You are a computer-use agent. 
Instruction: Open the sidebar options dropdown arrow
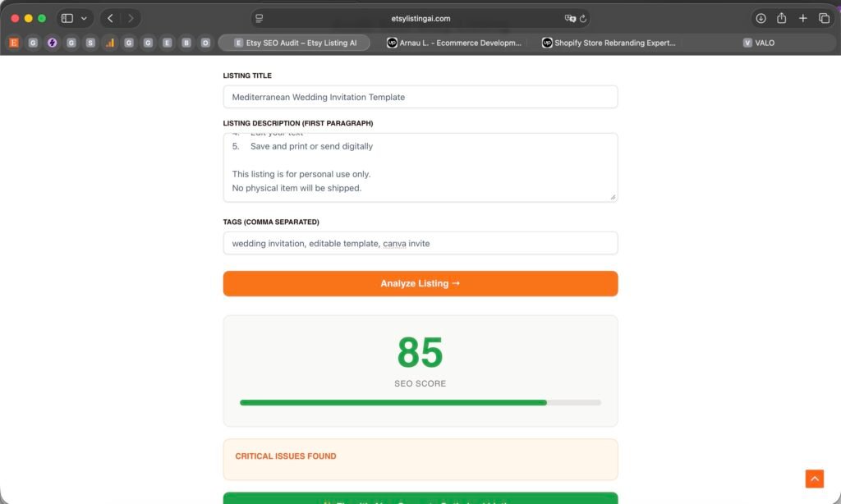(x=84, y=18)
